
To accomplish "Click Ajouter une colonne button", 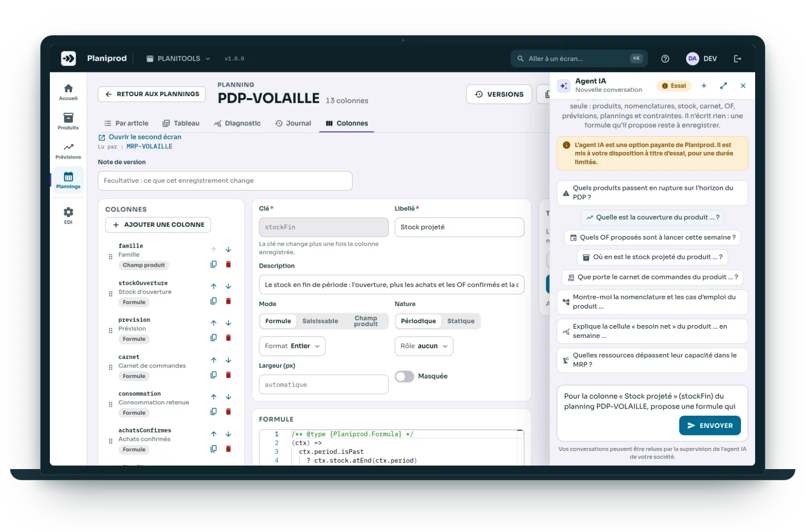I will coord(158,225).
